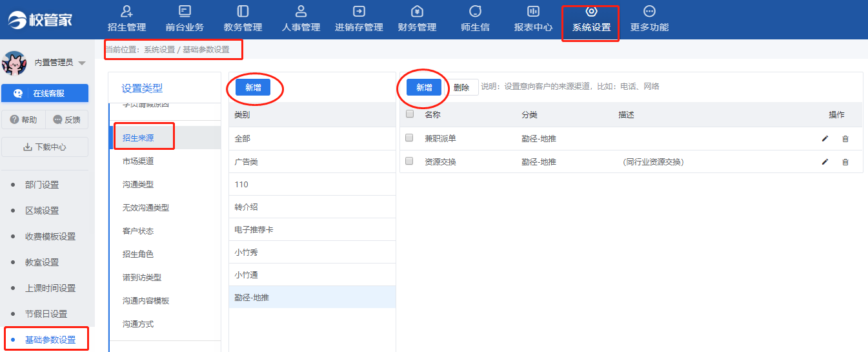Click the 描述 column header
The height and width of the screenshot is (352, 868).
626,114
